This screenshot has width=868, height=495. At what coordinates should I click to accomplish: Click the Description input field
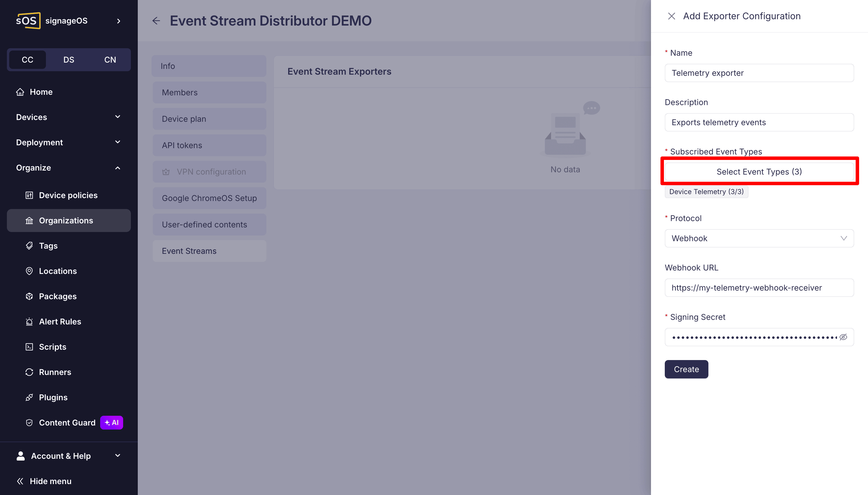(x=759, y=122)
